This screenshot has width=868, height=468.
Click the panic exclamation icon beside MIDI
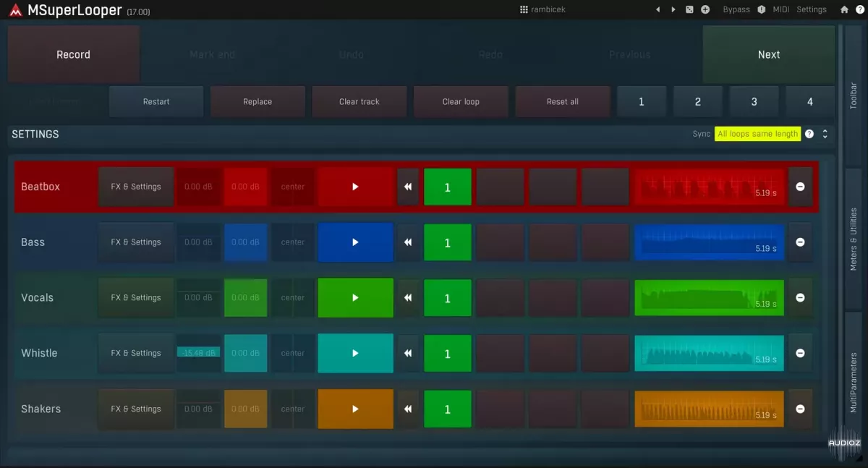pos(761,9)
